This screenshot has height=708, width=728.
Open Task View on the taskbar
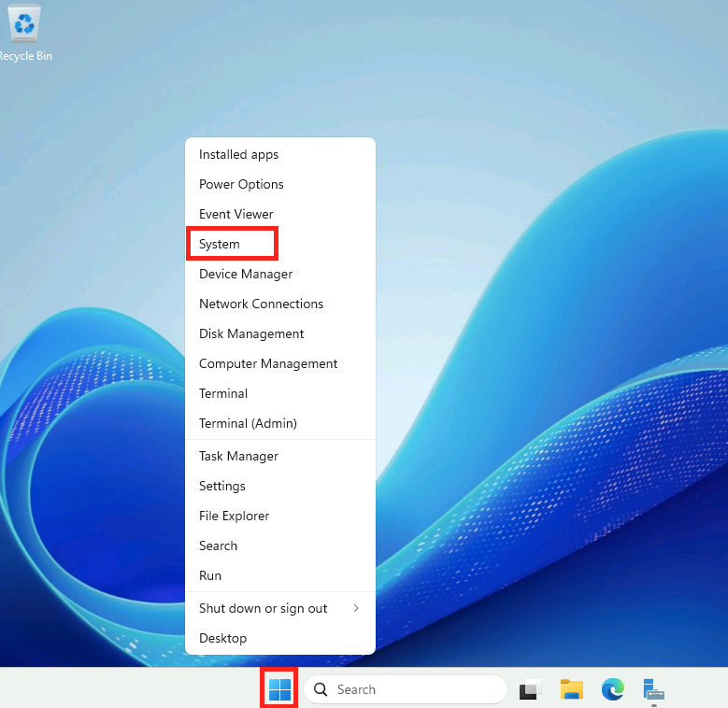[530, 689]
